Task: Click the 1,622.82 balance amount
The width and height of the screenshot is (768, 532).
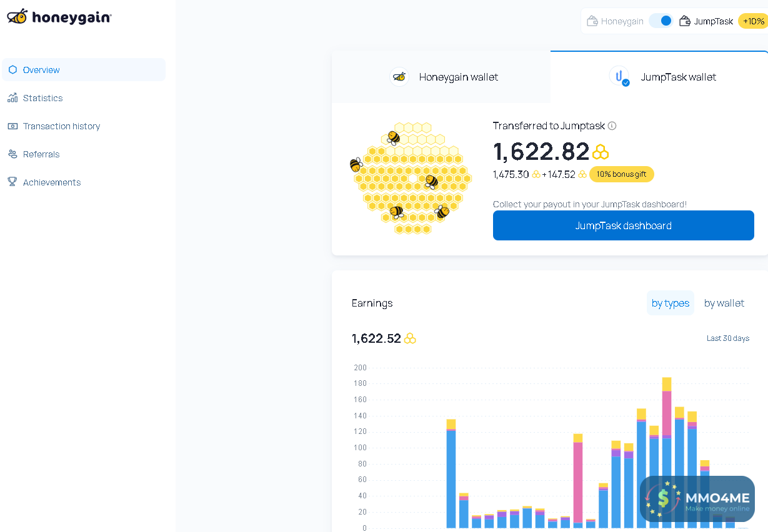Action: [541, 152]
